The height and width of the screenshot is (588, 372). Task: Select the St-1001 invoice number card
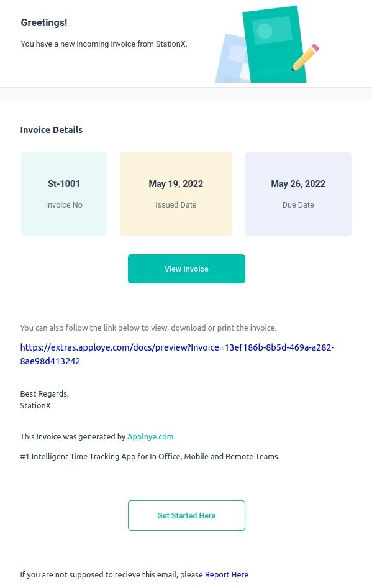(x=64, y=194)
